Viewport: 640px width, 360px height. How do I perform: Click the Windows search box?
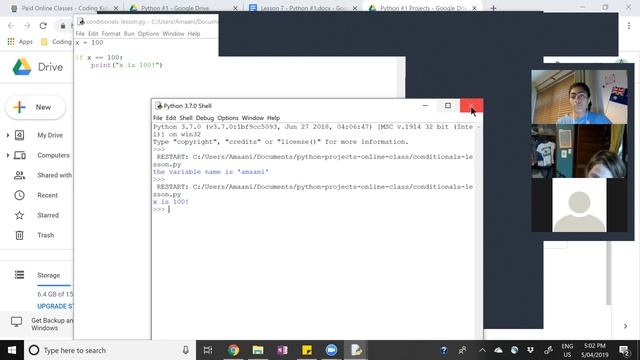point(109,350)
